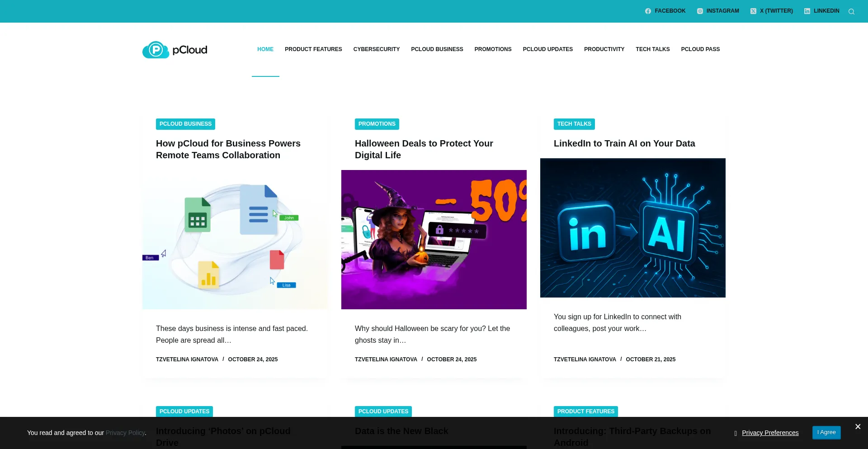Viewport: 868px width, 449px height.
Task: Open the Halloween witch promo image
Action: 434,240
